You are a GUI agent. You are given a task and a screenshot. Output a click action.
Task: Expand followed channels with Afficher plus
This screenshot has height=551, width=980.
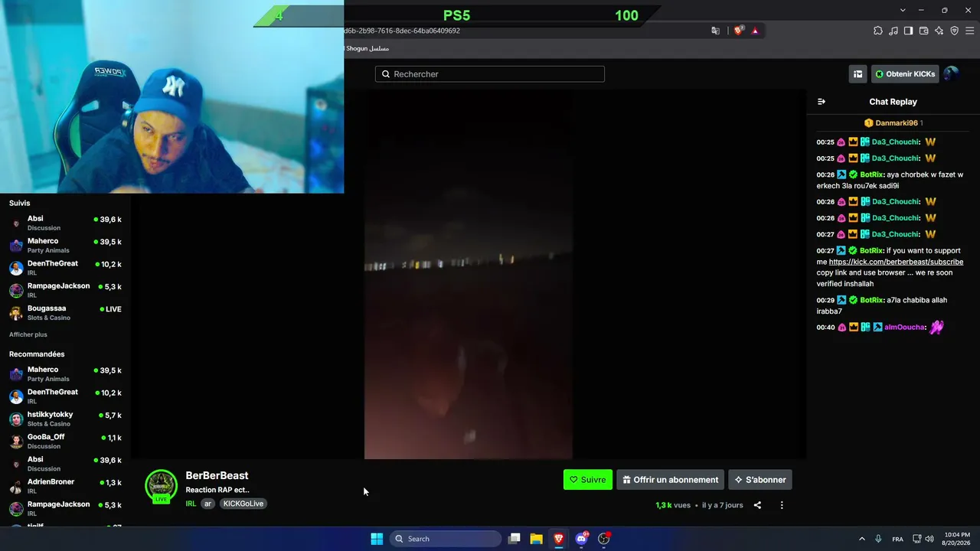(28, 334)
